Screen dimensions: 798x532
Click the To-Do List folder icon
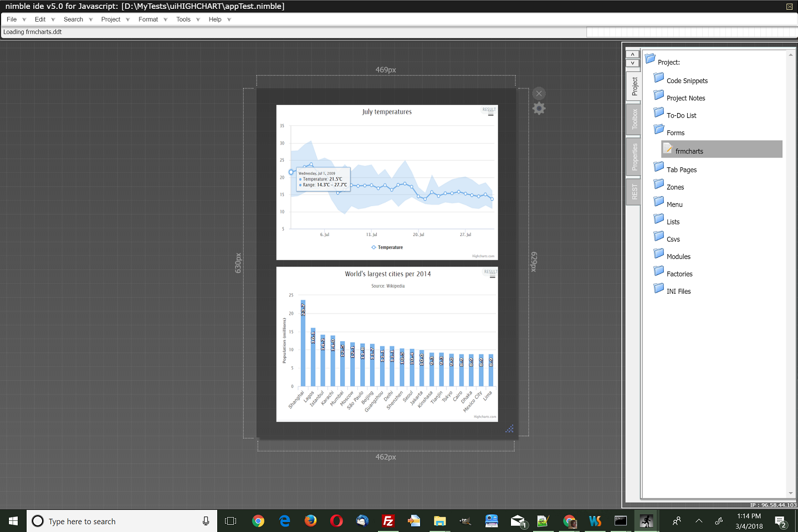659,112
